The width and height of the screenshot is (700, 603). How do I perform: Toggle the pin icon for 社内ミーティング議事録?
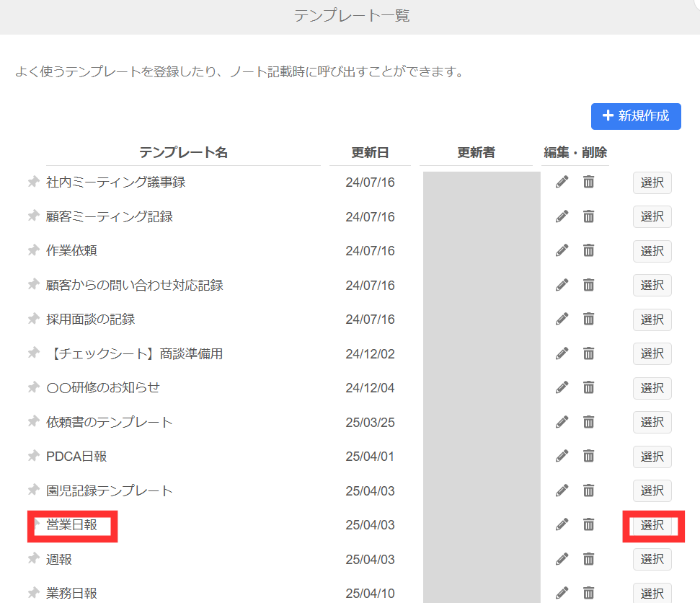33,182
